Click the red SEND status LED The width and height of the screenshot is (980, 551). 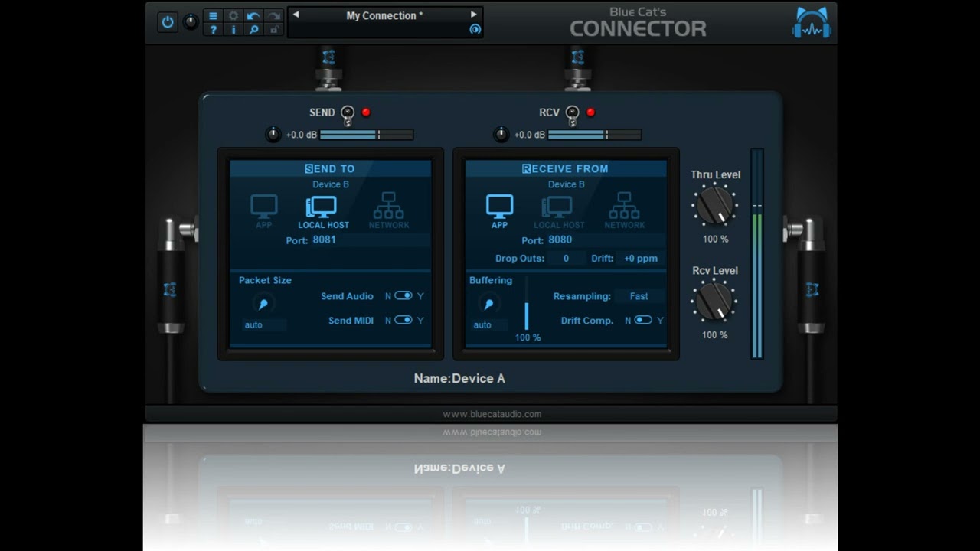[366, 112]
